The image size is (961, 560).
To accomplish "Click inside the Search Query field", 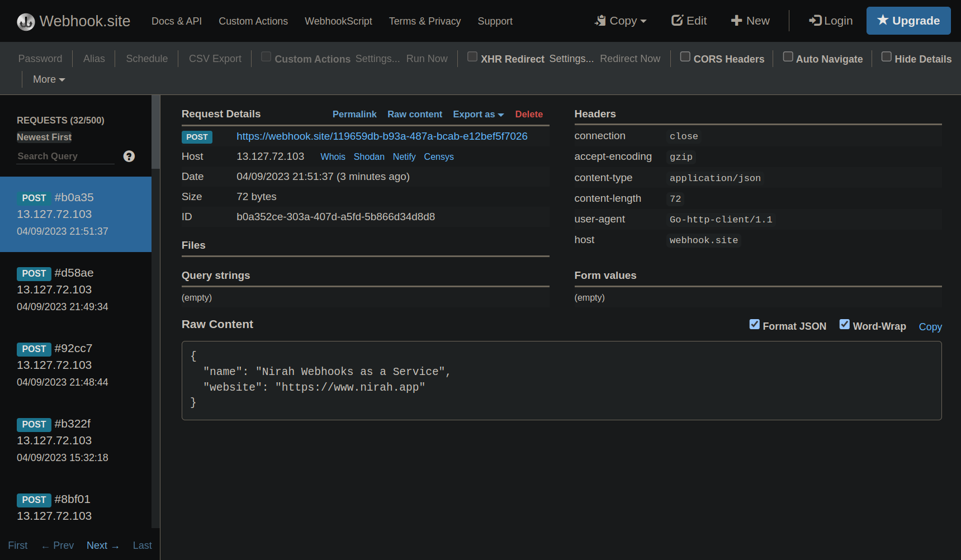I will pyautogui.click(x=61, y=156).
